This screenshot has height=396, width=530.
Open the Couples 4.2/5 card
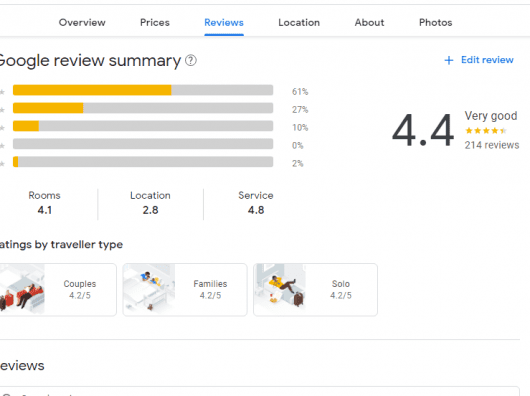tap(57, 290)
